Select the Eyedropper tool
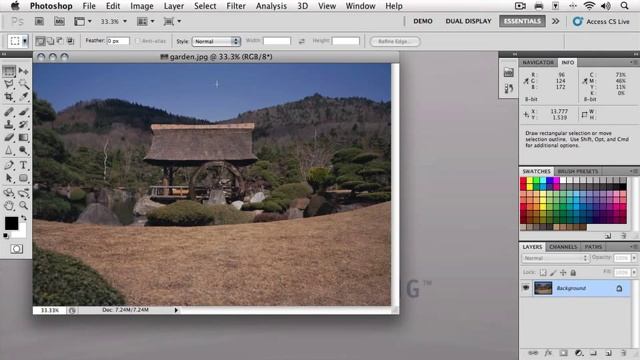The height and width of the screenshot is (360, 640). tap(23, 97)
